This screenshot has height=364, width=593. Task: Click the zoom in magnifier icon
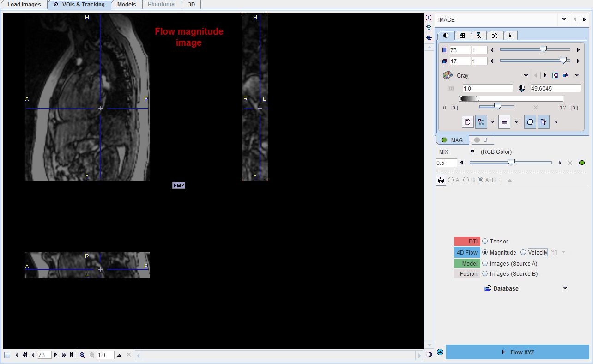click(x=82, y=355)
